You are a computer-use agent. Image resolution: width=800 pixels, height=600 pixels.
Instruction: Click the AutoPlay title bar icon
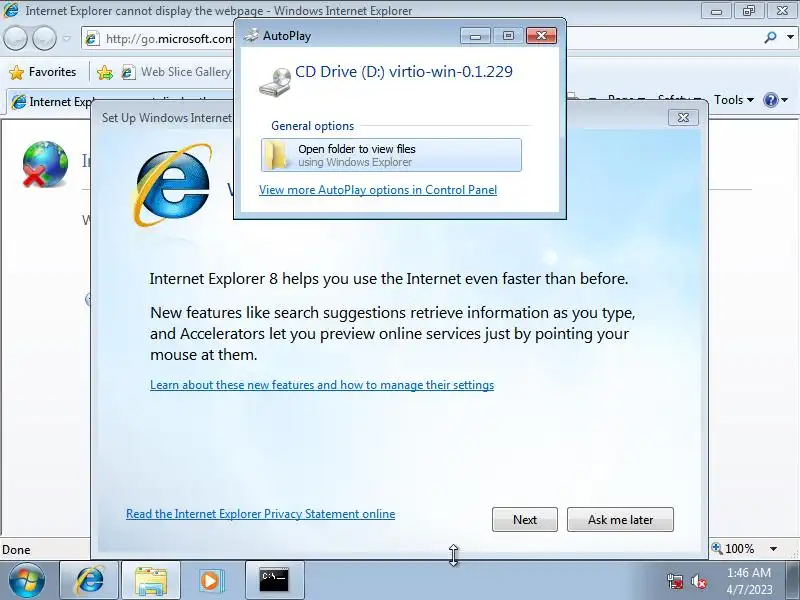tap(251, 35)
